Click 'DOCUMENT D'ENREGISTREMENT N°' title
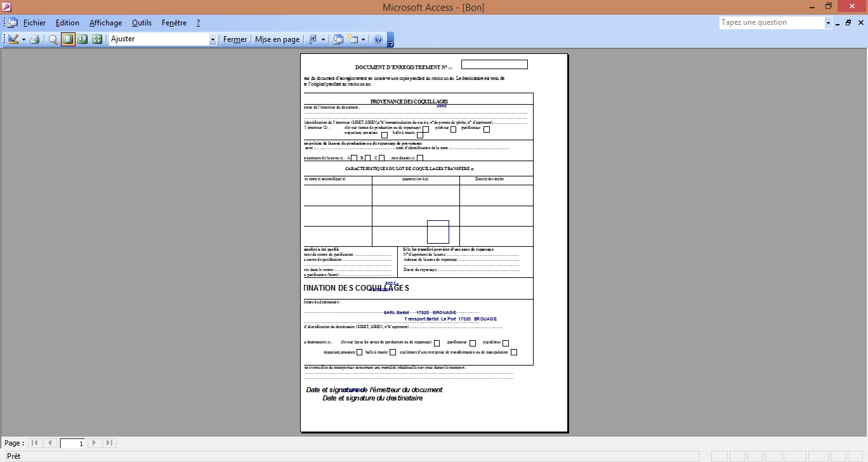Image resolution: width=868 pixels, height=462 pixels. [x=404, y=67]
